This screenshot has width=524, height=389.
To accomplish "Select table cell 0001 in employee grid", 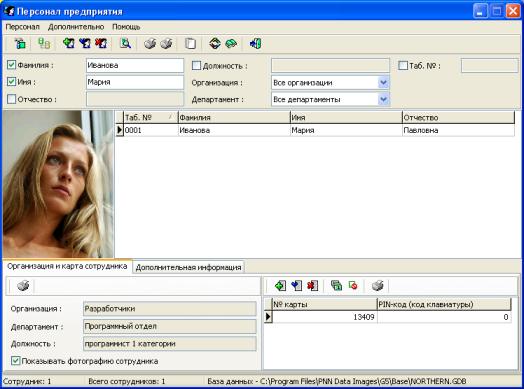I will (150, 130).
